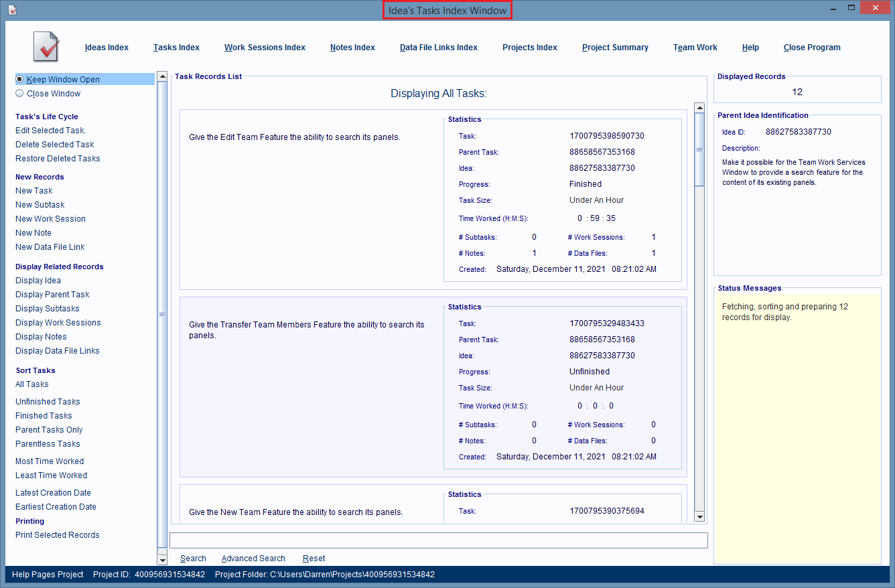Click Idea ID 88627583387730 in Parent Idea panel
Image resolution: width=895 pixels, height=588 pixels.
point(799,132)
